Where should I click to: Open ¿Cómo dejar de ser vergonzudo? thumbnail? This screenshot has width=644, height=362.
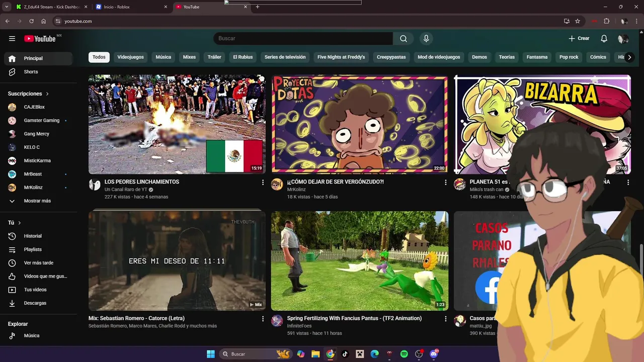point(360,125)
